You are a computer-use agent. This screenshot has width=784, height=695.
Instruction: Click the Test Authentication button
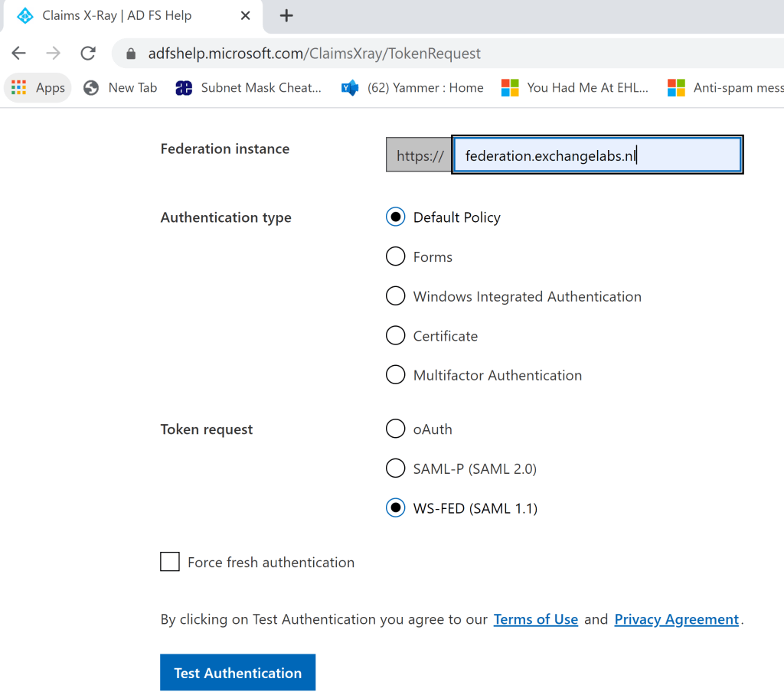point(237,672)
